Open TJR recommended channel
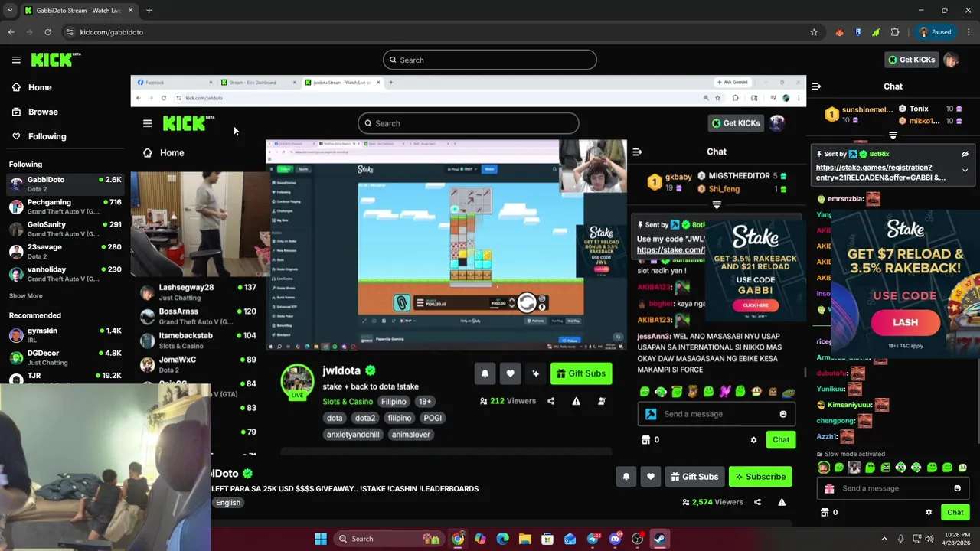 coord(65,377)
